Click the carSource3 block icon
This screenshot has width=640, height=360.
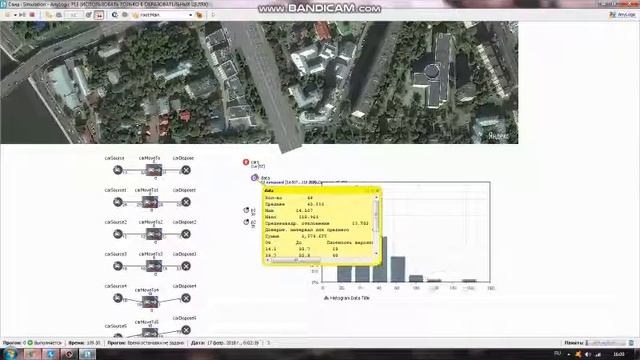(x=118, y=266)
